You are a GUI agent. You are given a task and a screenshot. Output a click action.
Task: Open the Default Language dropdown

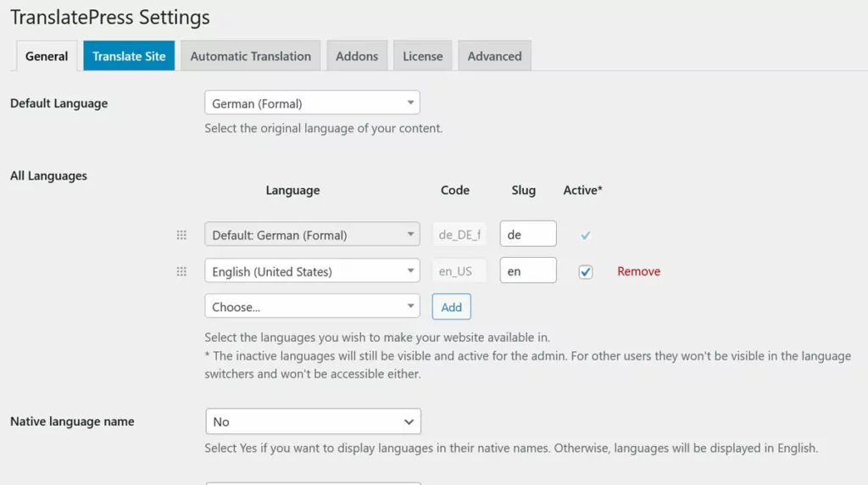312,103
